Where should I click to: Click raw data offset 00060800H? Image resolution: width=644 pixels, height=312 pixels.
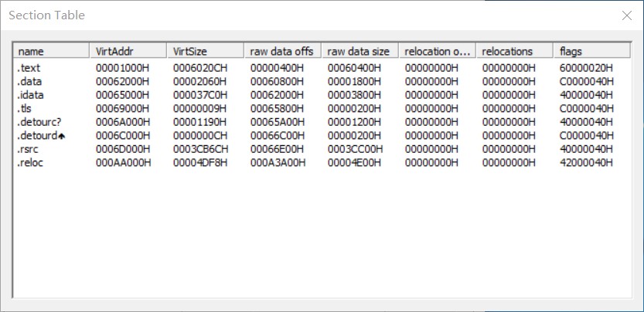point(277,82)
